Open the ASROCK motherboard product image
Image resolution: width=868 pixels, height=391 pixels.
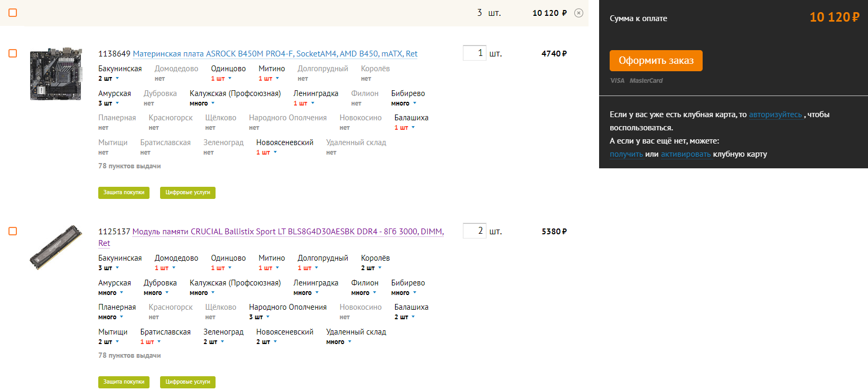56,74
